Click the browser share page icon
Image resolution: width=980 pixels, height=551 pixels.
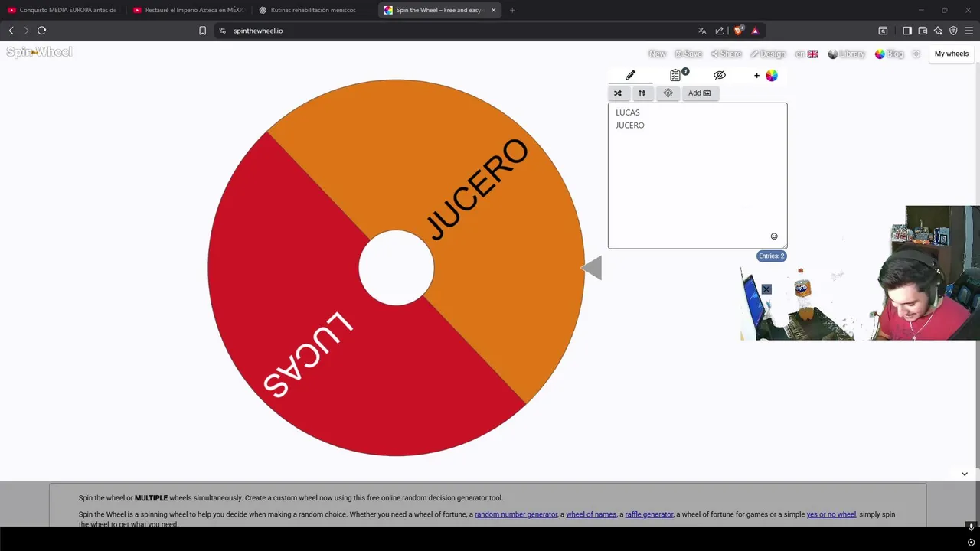[x=720, y=31]
